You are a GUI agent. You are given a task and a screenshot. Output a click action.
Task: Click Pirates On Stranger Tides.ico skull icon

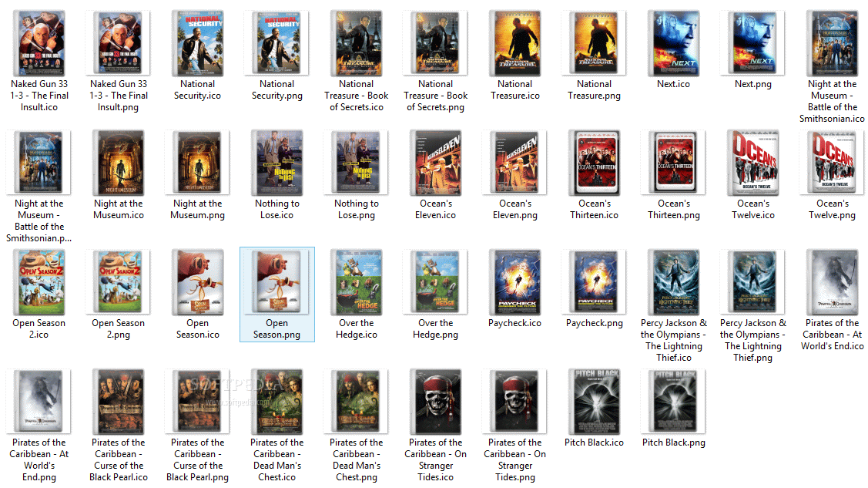click(436, 402)
